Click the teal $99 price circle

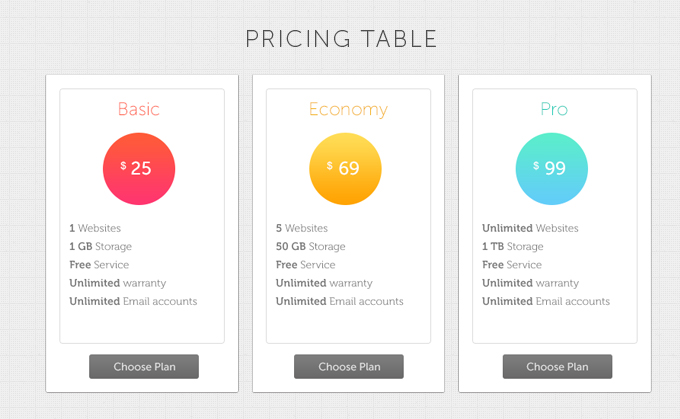pos(552,169)
